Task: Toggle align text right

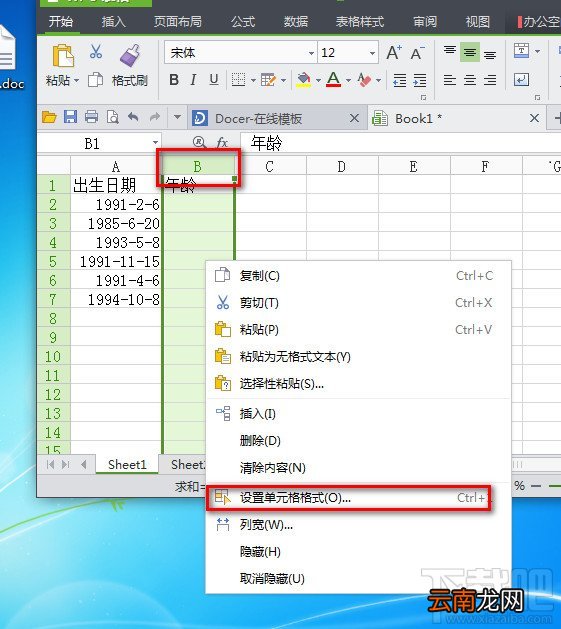Action: 490,80
